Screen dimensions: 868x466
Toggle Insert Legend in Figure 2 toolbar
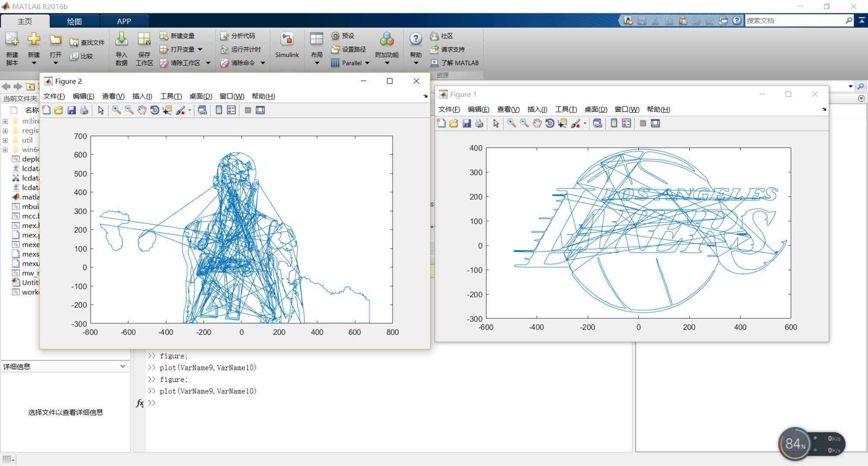pos(232,110)
